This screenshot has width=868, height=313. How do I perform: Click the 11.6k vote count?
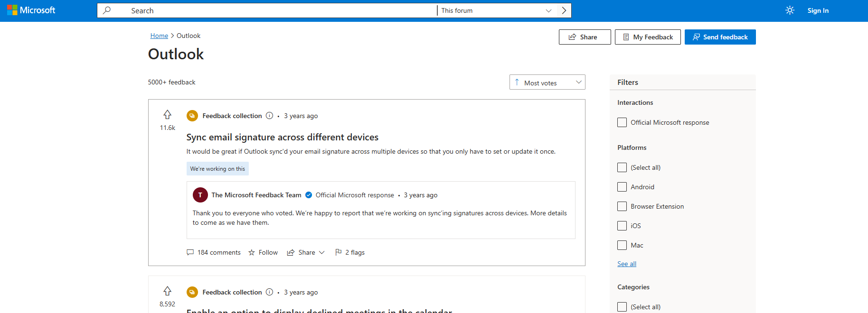[167, 128]
